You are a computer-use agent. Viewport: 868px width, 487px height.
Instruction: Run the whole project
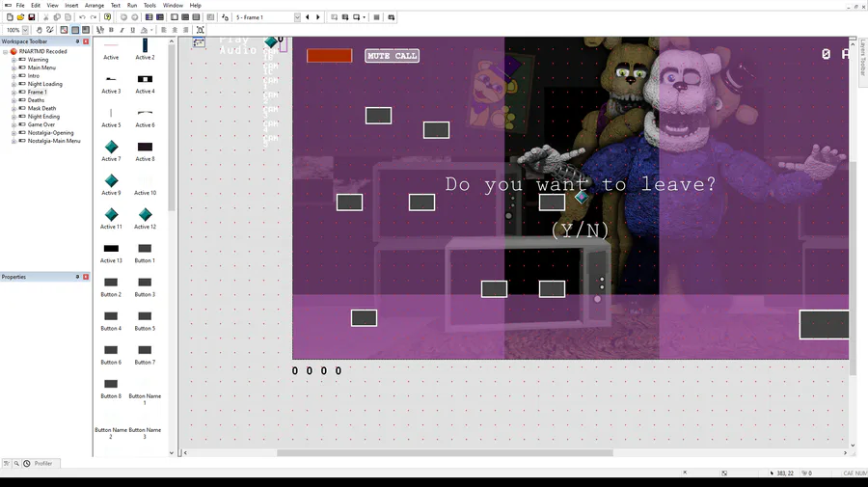click(x=334, y=17)
